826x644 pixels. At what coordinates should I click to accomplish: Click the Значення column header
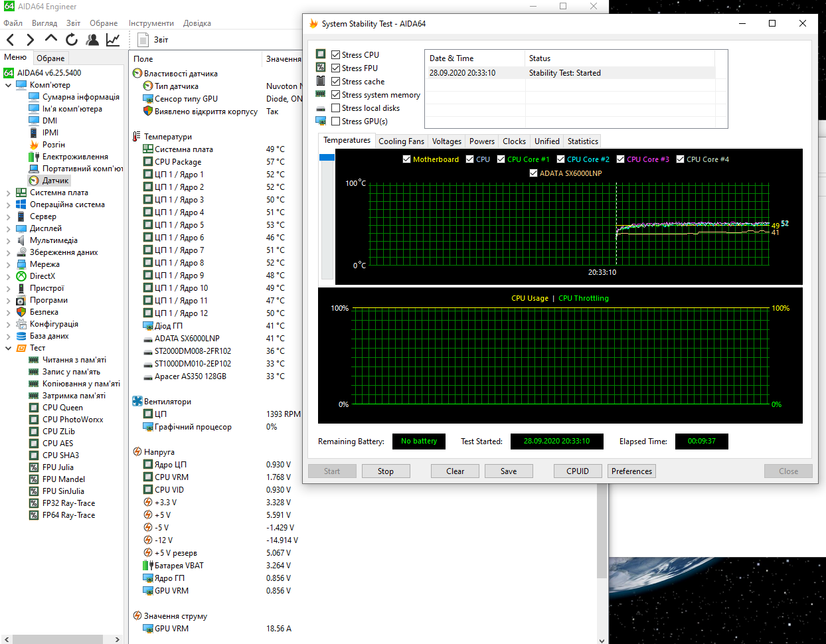pyautogui.click(x=283, y=59)
